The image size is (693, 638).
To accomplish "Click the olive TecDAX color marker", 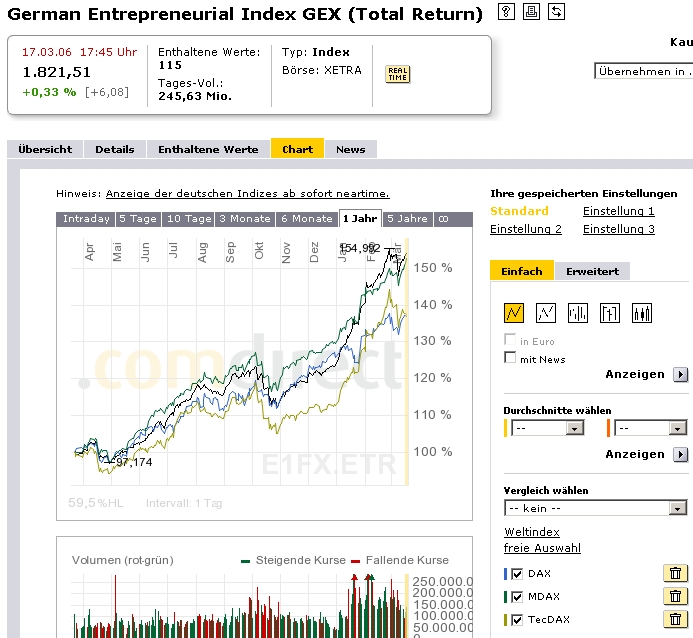I will point(506,620).
